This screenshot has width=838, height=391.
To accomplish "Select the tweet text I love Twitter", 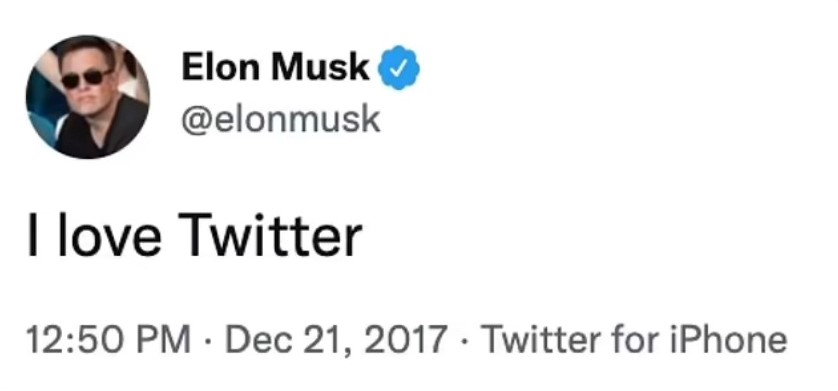I will click(195, 233).
